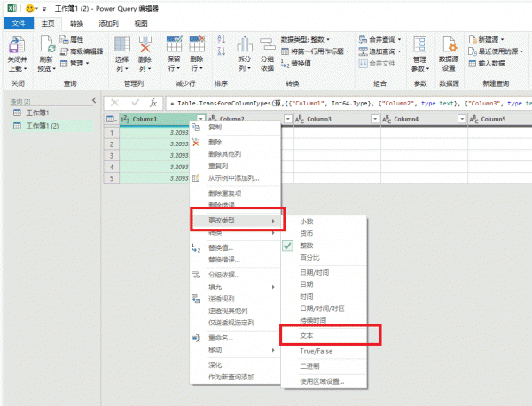
Task: Click the formula bar cancel X icon
Action: 115,103
